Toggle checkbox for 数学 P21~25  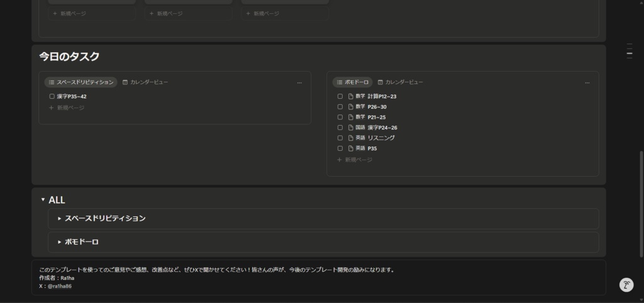click(340, 117)
